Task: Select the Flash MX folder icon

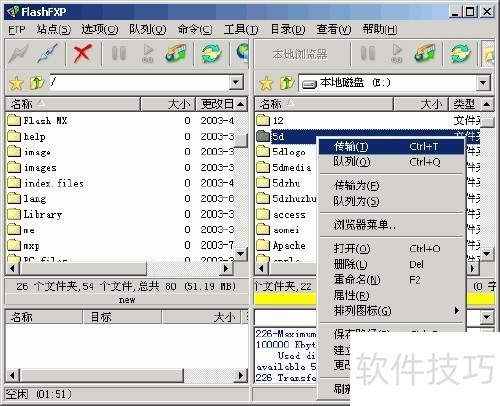Action: click(x=14, y=120)
